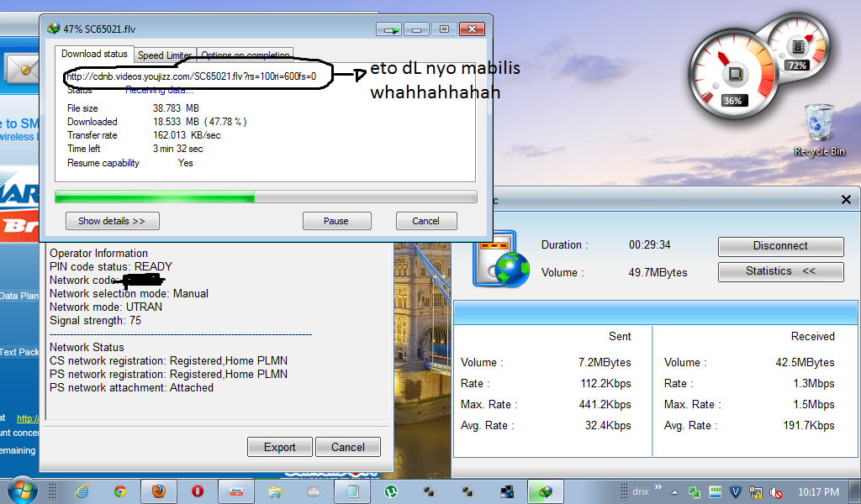This screenshot has height=504, width=861.
Task: Export the operator information
Action: 280,447
